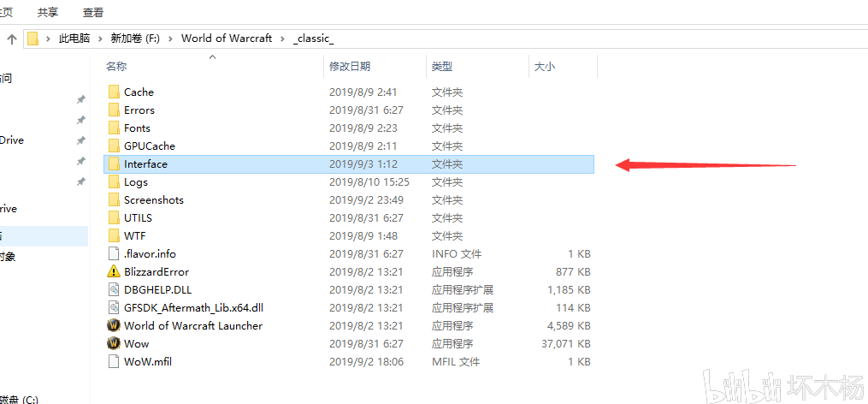This screenshot has height=404, width=868.
Task: Click the 4,589 KB size cell
Action: pyautogui.click(x=569, y=326)
